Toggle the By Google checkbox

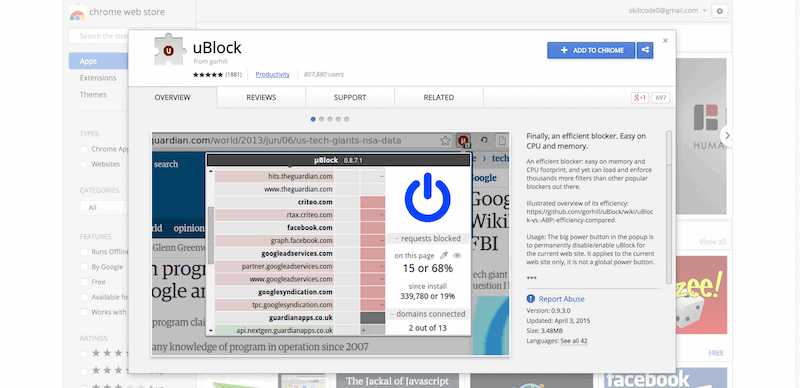pos(84,266)
